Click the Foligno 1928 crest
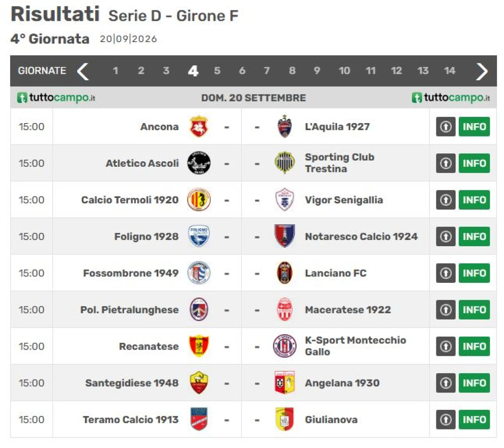Viewport: 504px width, 448px height. pyautogui.click(x=198, y=236)
